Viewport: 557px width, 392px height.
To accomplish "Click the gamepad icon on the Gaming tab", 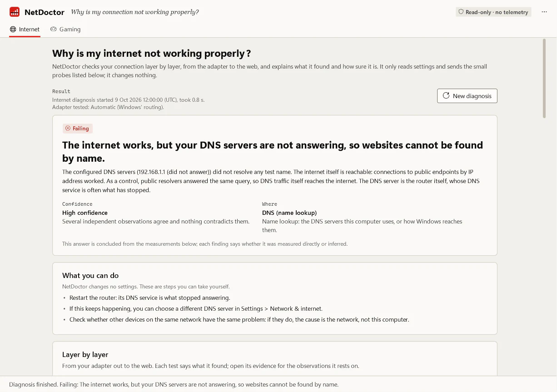I will (x=54, y=29).
